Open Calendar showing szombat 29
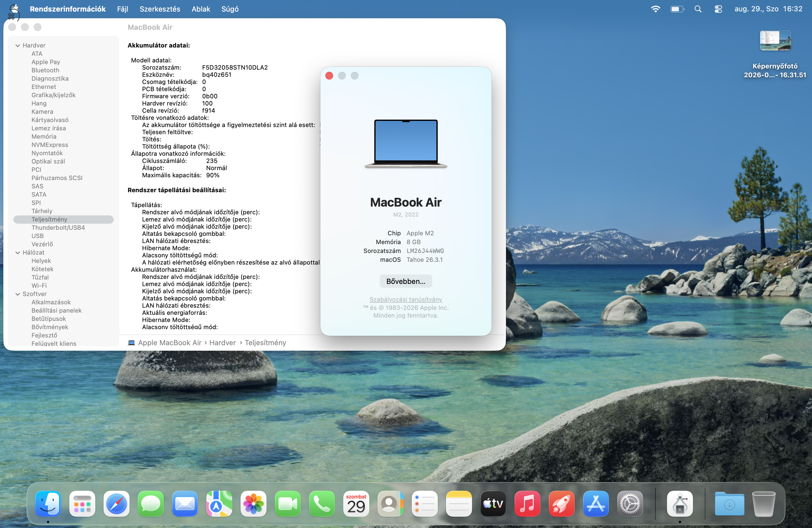 356,503
